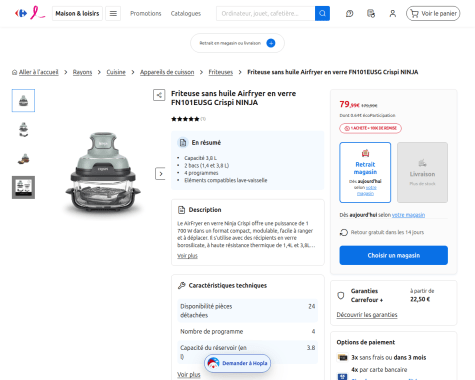The width and height of the screenshot is (475, 380).
Task: Select third product thumbnail with food
Action: [23, 158]
